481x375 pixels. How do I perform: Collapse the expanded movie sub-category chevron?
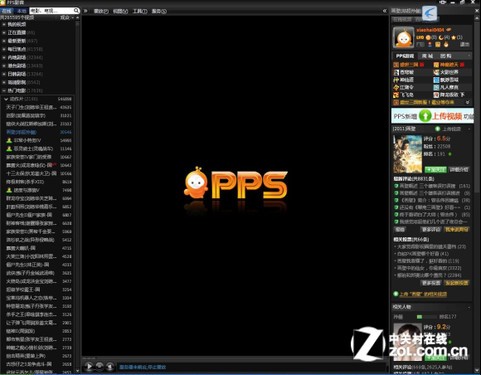(x=6, y=99)
